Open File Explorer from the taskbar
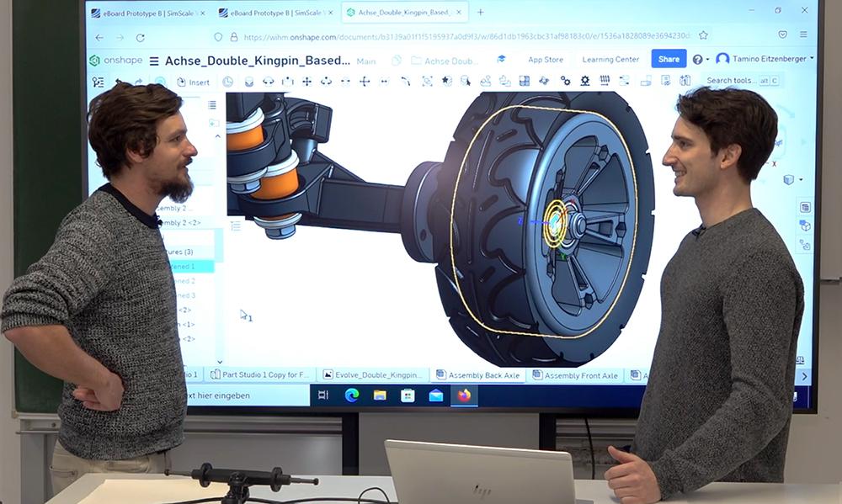The width and height of the screenshot is (842, 504). [379, 394]
